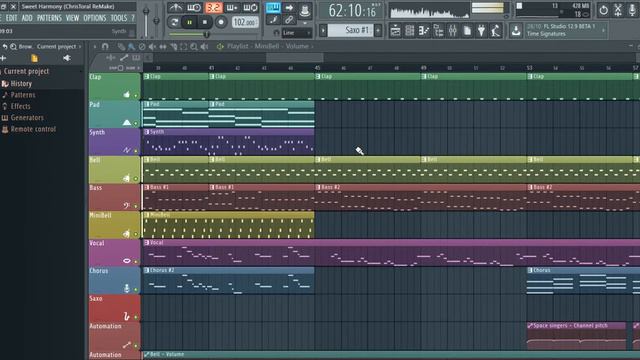Image resolution: width=640 pixels, height=360 pixels.
Task: Click the browser search magnifier icon
Action: point(13,47)
